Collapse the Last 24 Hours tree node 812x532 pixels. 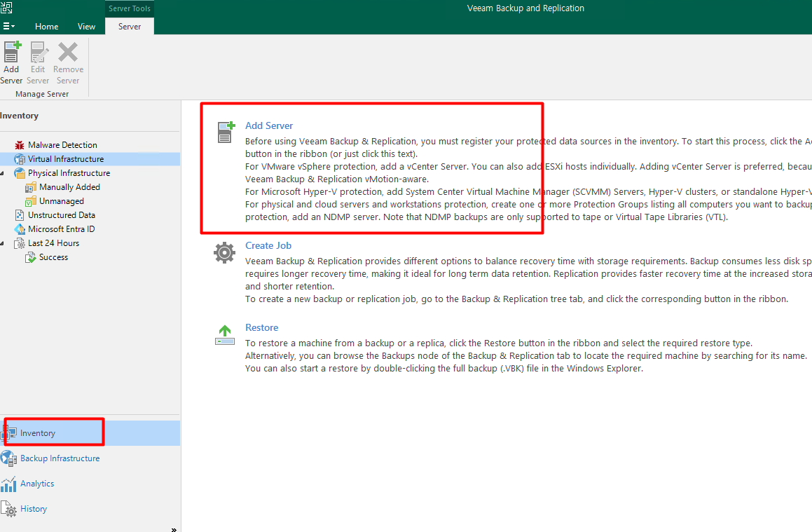coord(3,243)
